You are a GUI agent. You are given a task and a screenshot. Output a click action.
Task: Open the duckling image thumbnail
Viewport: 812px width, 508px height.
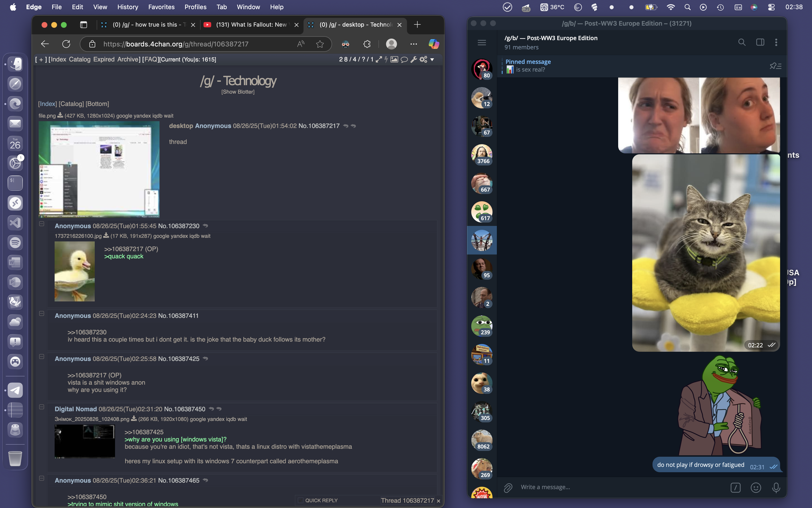(74, 271)
